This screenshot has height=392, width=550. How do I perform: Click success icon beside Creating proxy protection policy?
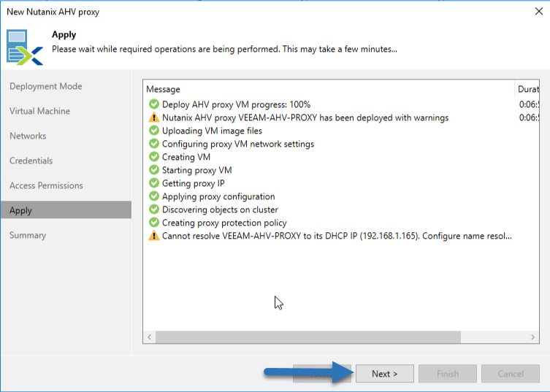(153, 223)
